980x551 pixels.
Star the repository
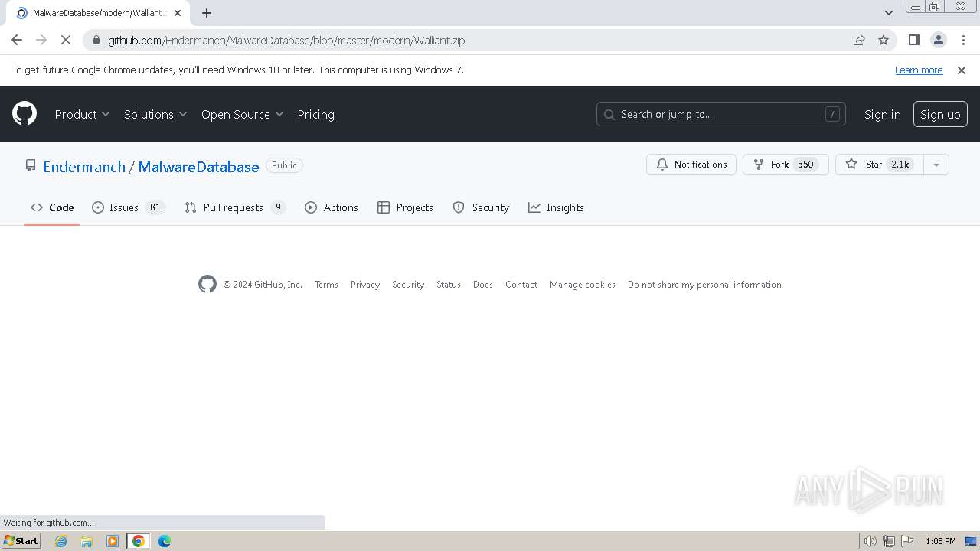click(880, 165)
